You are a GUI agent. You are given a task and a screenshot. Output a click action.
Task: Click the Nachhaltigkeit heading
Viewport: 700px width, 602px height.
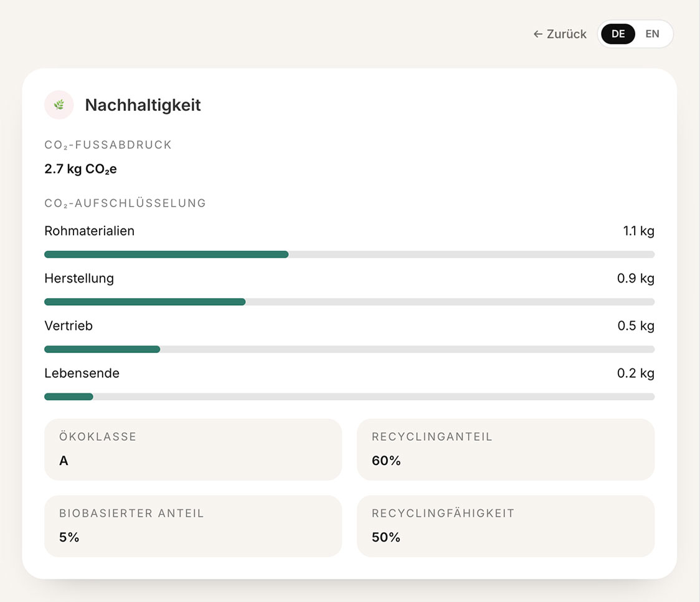pos(143,105)
